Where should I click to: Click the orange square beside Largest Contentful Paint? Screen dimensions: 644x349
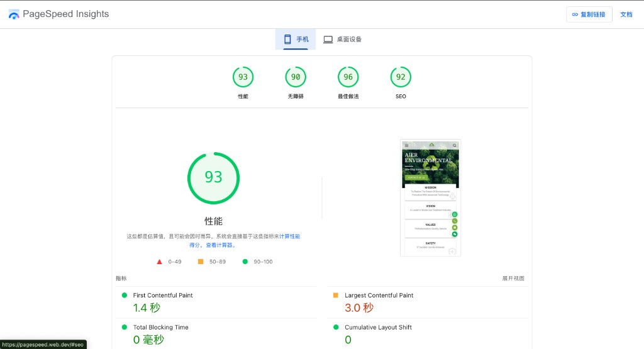[336, 295]
